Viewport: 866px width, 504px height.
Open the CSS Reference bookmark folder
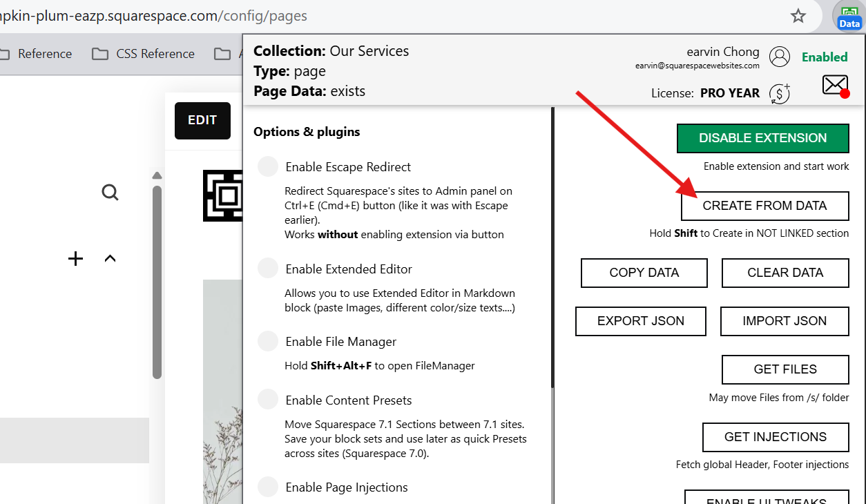coord(144,54)
